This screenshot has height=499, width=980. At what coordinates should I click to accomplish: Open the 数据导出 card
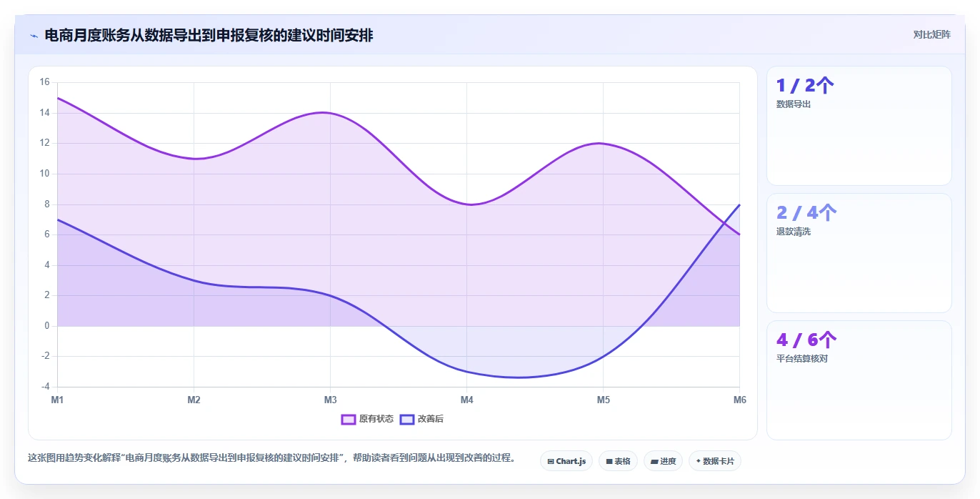click(x=859, y=126)
